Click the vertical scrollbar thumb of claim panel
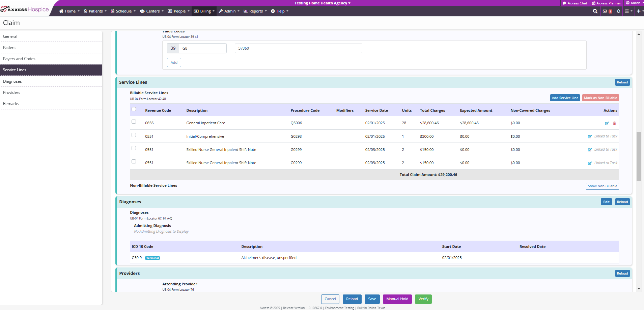Screen dimensions: 644x310 pyautogui.click(x=638, y=156)
